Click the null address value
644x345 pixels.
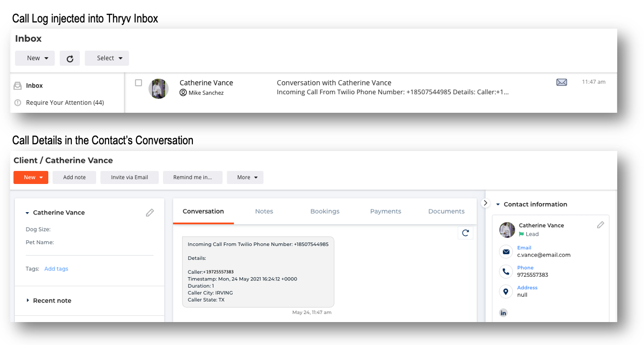coord(522,295)
